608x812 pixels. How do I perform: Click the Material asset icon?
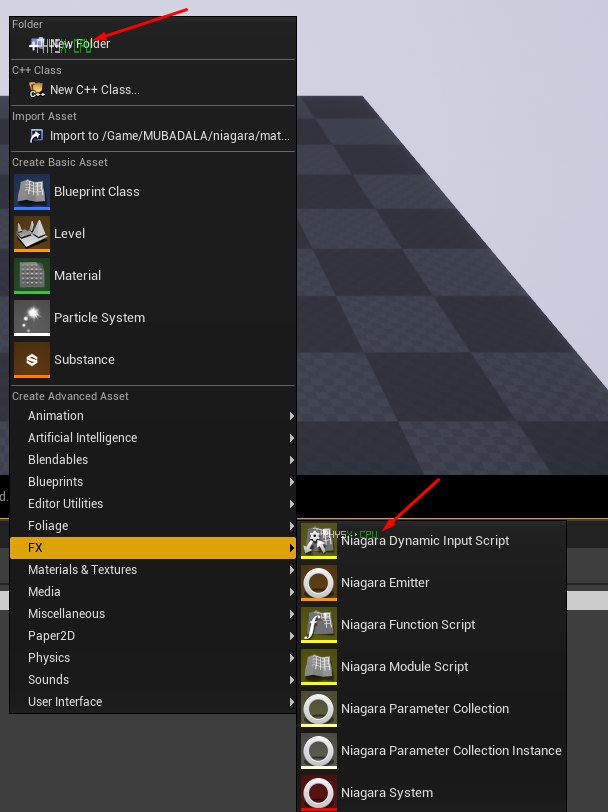point(32,276)
